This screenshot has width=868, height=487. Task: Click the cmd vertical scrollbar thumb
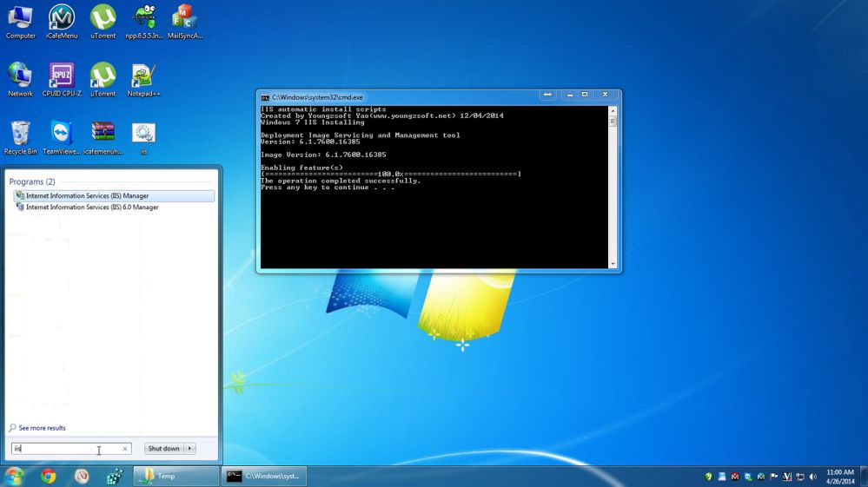(x=613, y=121)
